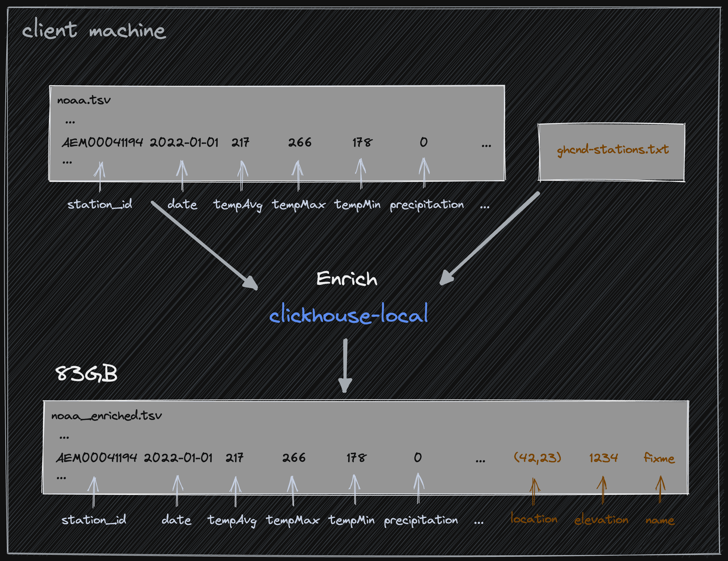Click "2022-01-01" in the noaa.tsv box
Screen dimensions: 728x561
click(x=184, y=142)
